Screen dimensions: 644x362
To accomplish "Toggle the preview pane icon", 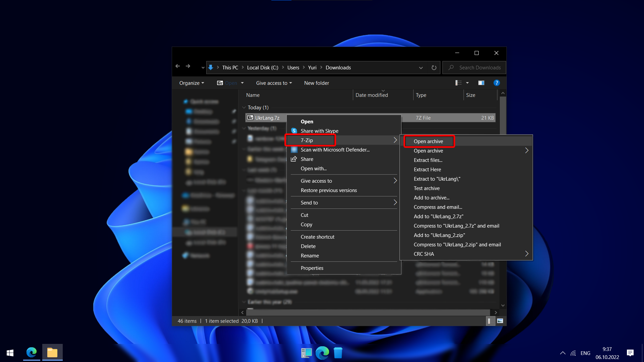I will [x=481, y=83].
